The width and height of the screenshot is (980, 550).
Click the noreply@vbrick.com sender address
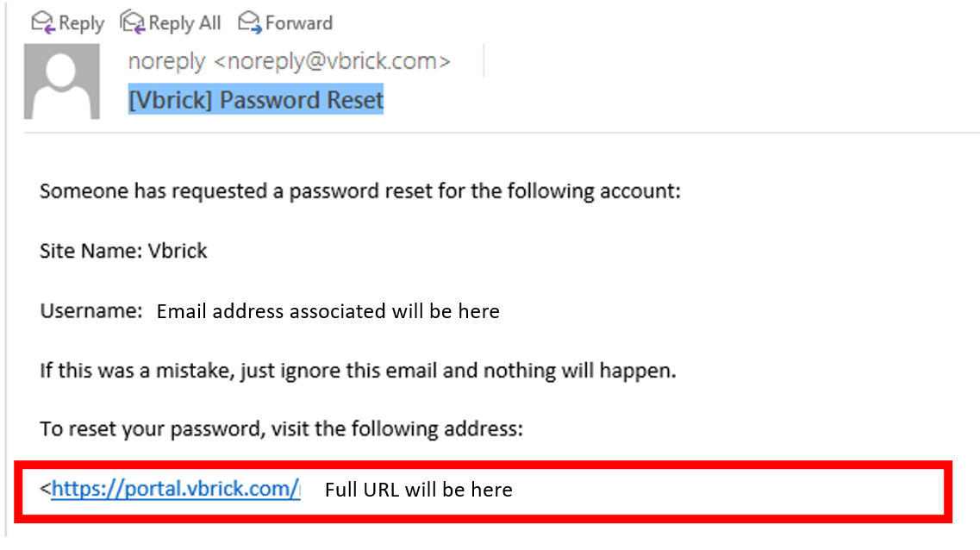click(x=332, y=61)
